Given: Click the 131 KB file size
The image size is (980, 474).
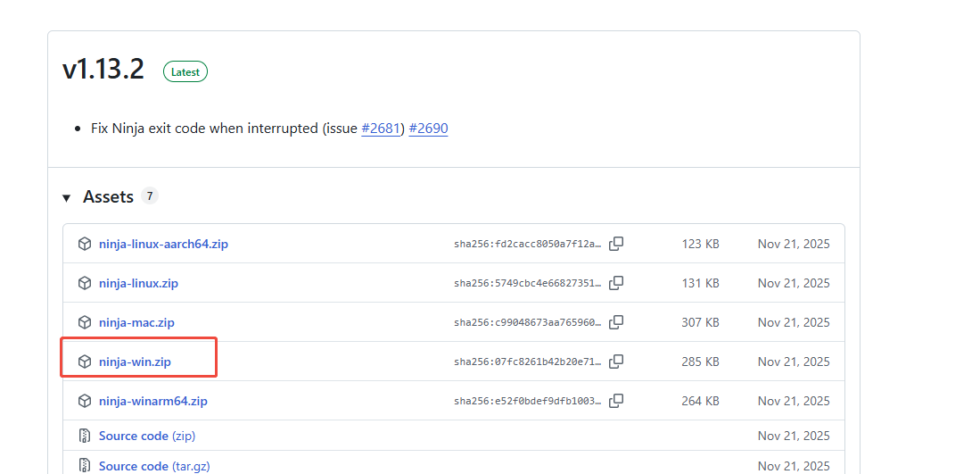Looking at the screenshot, I should tap(701, 283).
